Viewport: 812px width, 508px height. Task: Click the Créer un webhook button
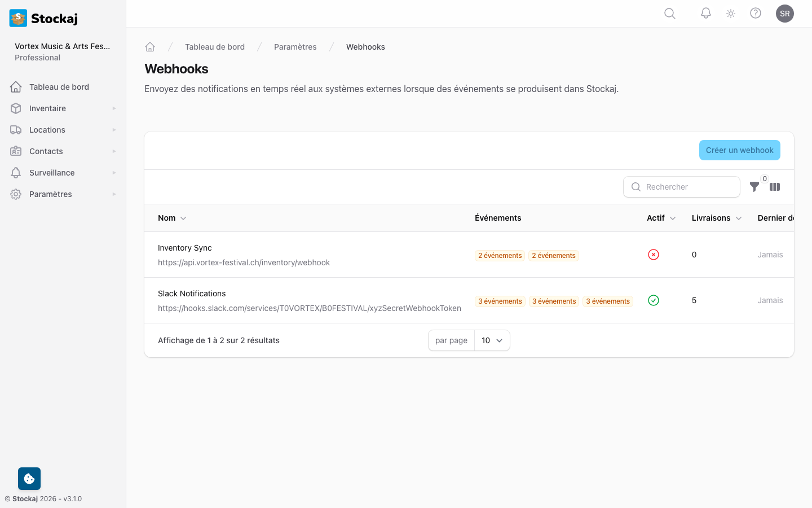[x=739, y=150]
